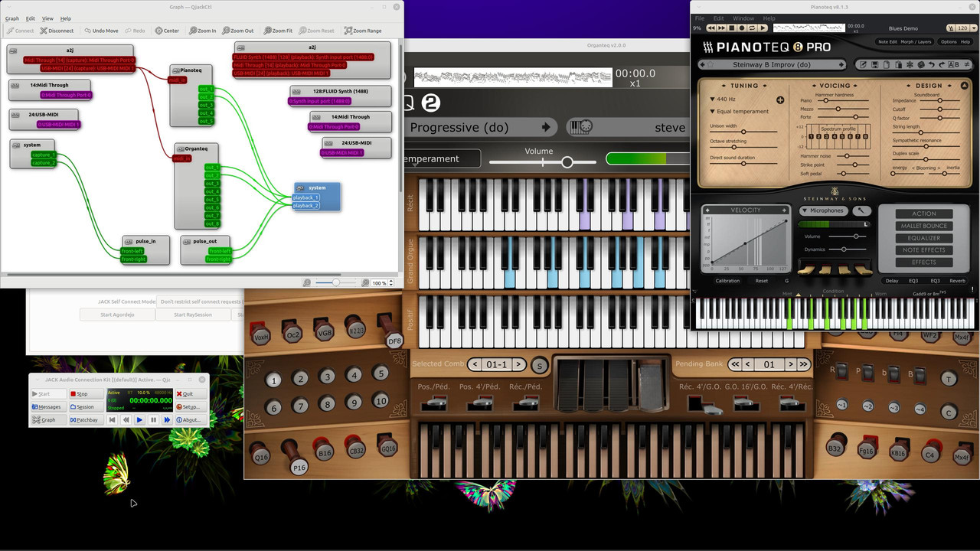
Task: Click the Zoom In toolbar button
Action: [x=202, y=31]
